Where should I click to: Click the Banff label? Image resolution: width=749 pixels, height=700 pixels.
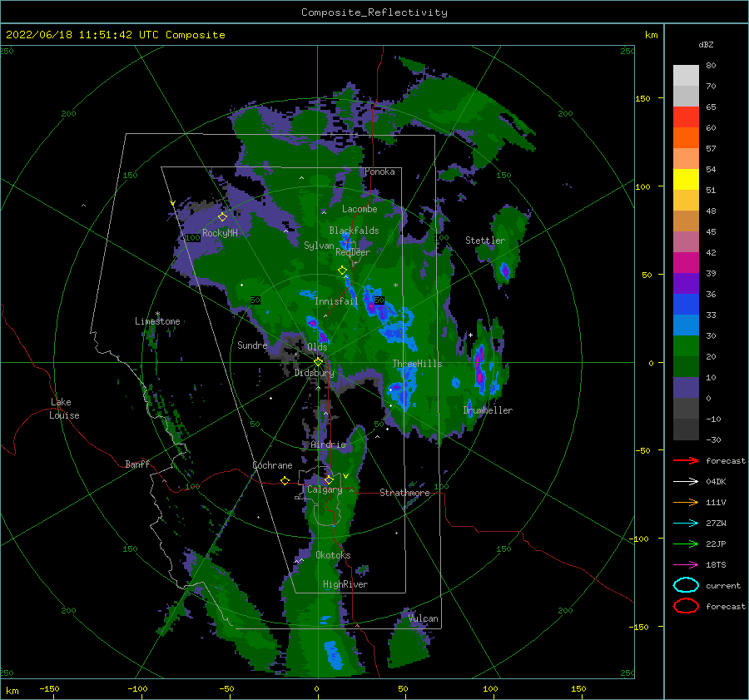click(137, 464)
